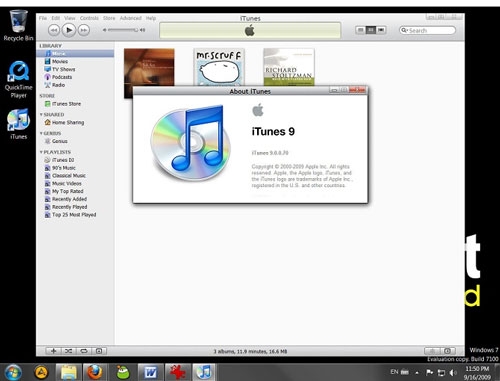Adjust the volume slider
Screen dimensions: 500x381
pos(123,30)
